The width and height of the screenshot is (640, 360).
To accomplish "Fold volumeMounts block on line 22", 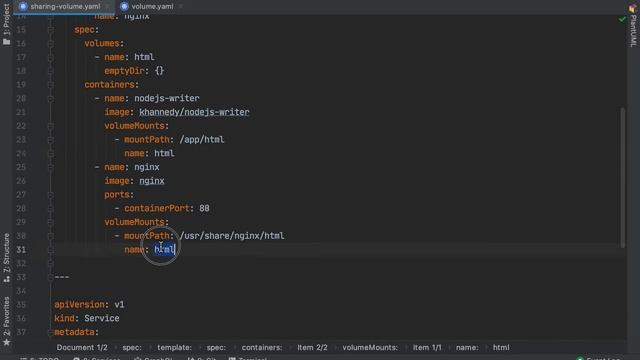I will tap(51, 126).
